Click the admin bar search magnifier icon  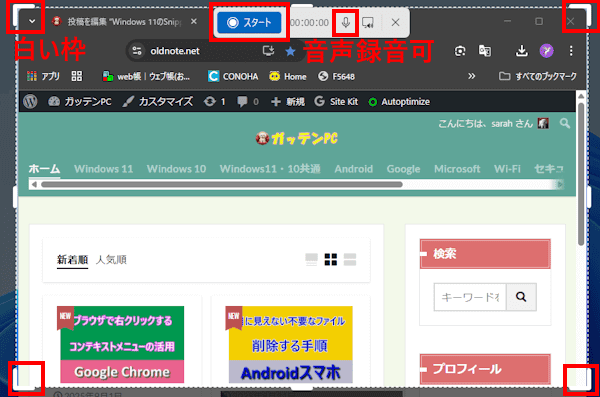[565, 123]
